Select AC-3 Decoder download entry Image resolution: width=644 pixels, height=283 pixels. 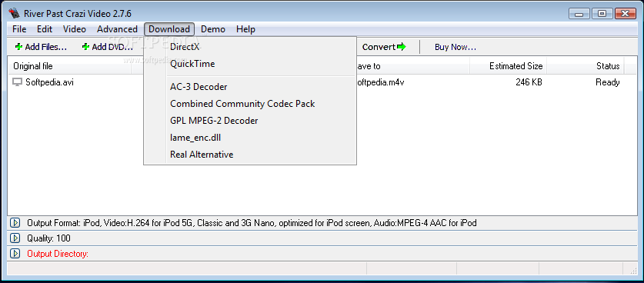pyautogui.click(x=250, y=87)
